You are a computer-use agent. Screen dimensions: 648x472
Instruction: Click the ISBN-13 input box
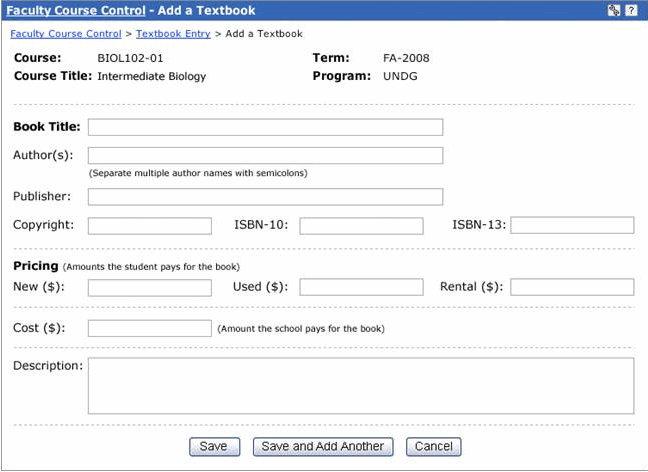pyautogui.click(x=572, y=225)
